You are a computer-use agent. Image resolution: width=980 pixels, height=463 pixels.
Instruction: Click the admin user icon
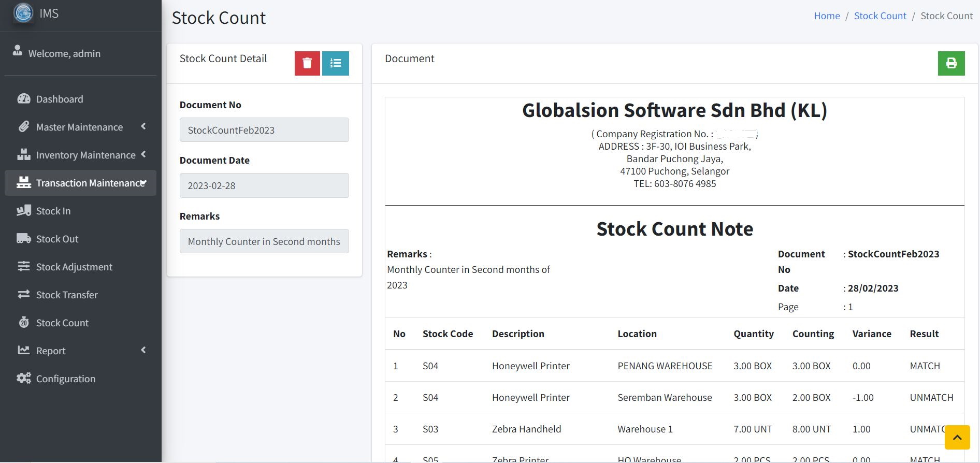point(18,50)
